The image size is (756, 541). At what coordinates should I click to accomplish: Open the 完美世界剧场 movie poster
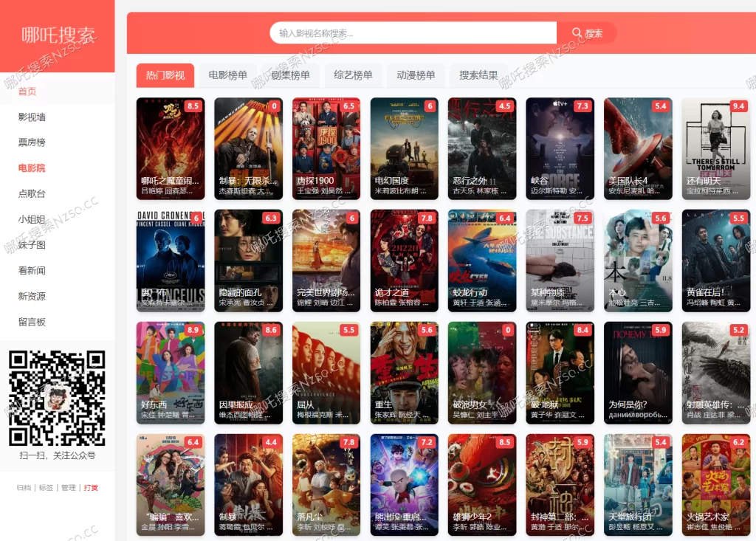326,261
